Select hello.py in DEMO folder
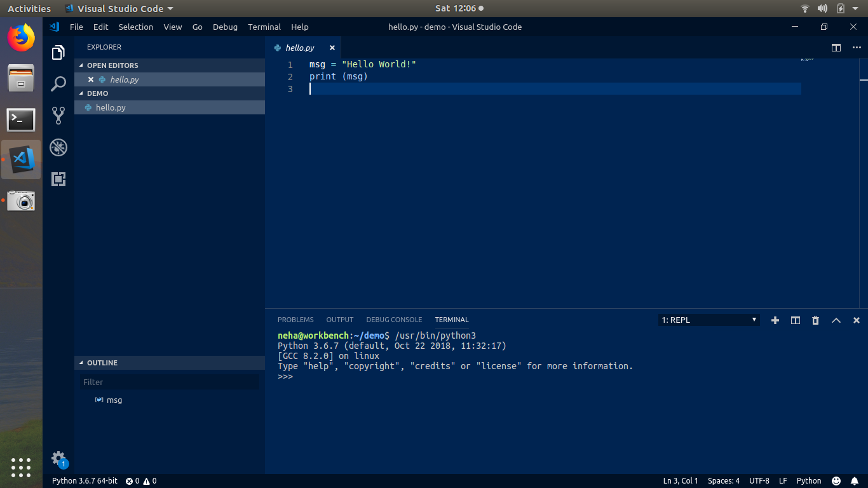This screenshot has height=488, width=868. 170,107
